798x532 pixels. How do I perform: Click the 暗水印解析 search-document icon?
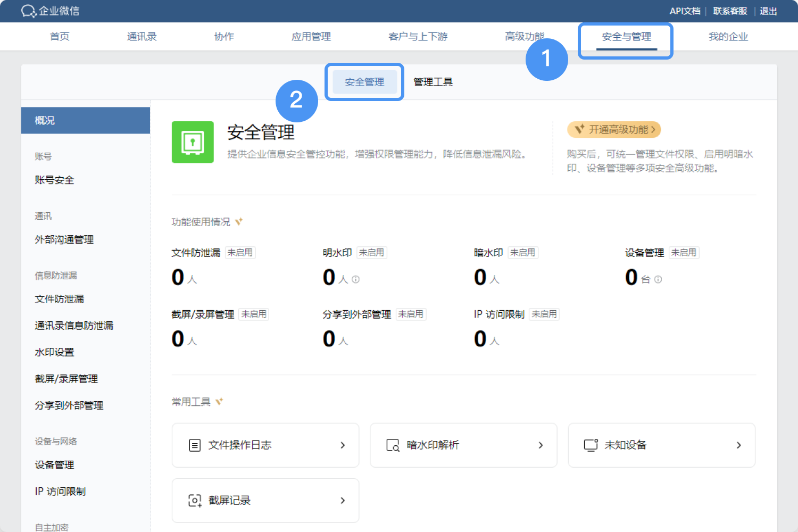coord(393,445)
